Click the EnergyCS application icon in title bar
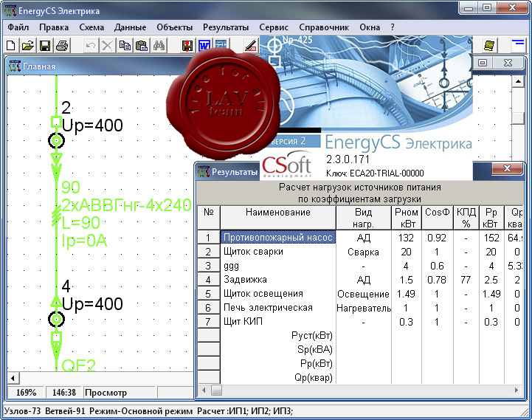Viewport: 532px width, 420px height. point(10,11)
